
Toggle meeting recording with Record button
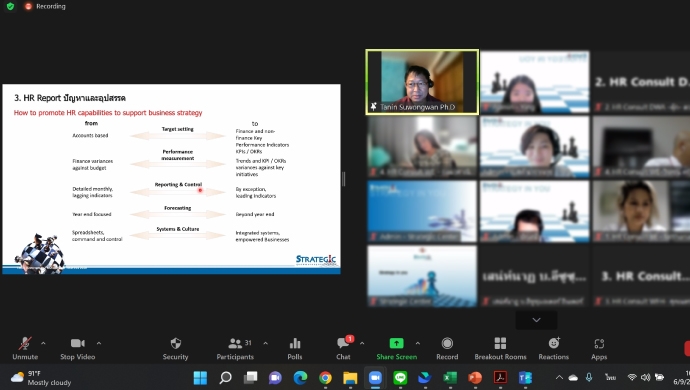click(447, 349)
